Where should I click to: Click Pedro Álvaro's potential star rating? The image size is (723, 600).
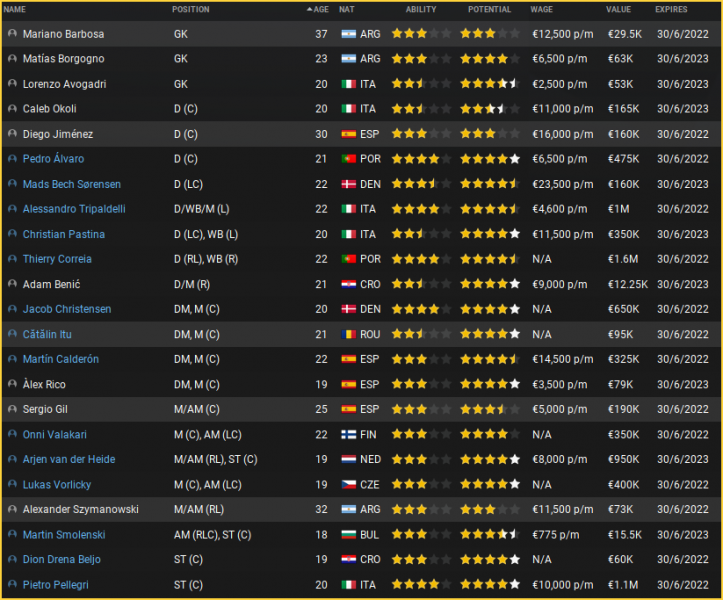coord(489,159)
